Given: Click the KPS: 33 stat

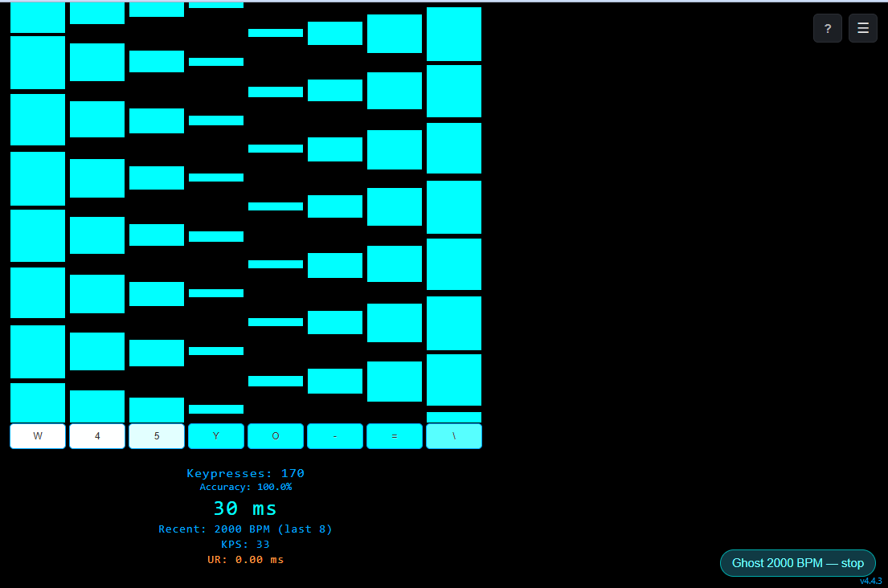Looking at the screenshot, I should tap(245, 545).
